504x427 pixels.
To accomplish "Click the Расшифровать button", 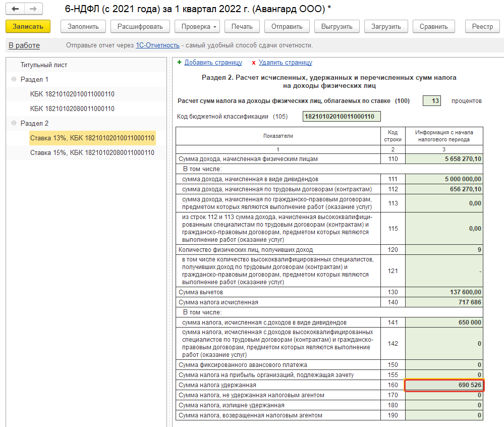I will point(140,27).
